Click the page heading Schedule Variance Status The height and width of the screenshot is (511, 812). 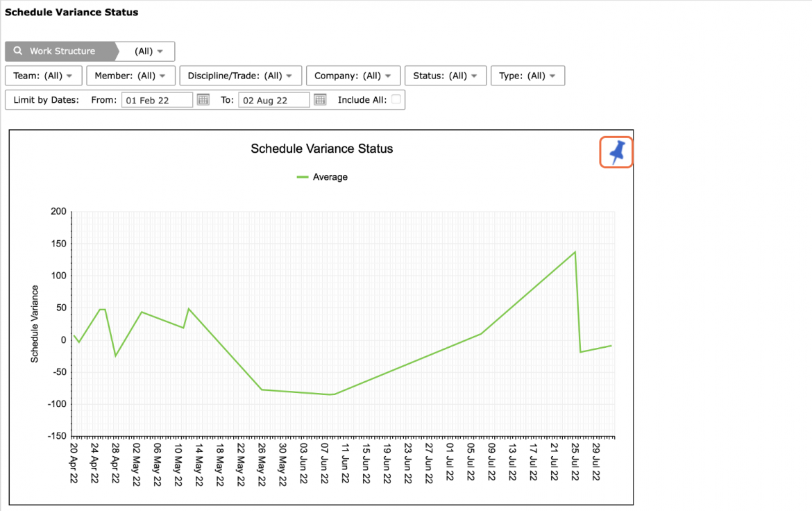pos(71,12)
